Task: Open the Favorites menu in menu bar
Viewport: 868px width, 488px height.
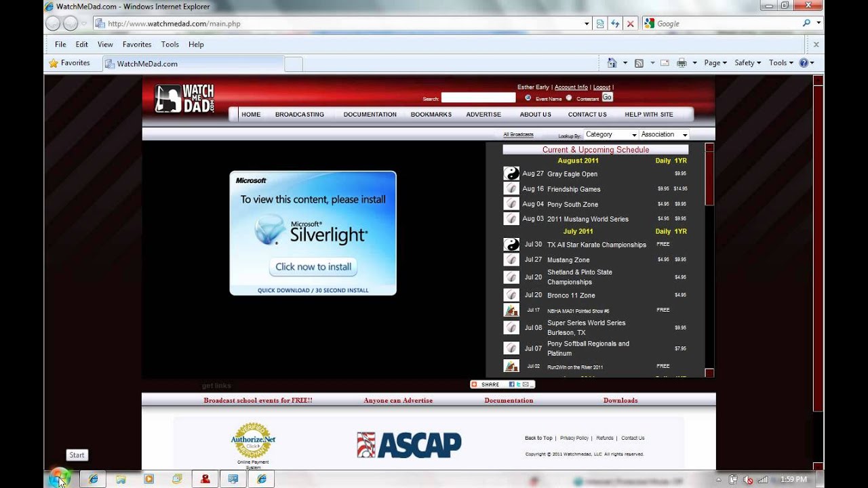Action: pyautogui.click(x=137, y=44)
